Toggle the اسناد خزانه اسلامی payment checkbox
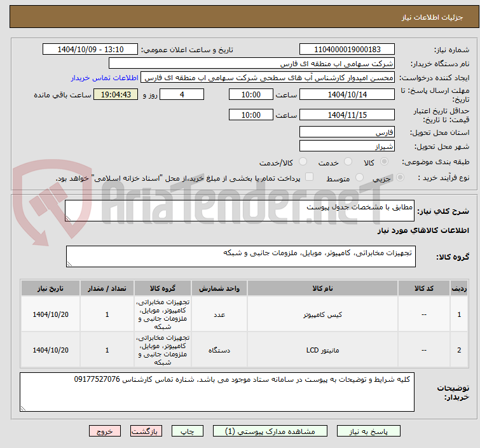This screenshot has width=480, height=448. (x=310, y=177)
